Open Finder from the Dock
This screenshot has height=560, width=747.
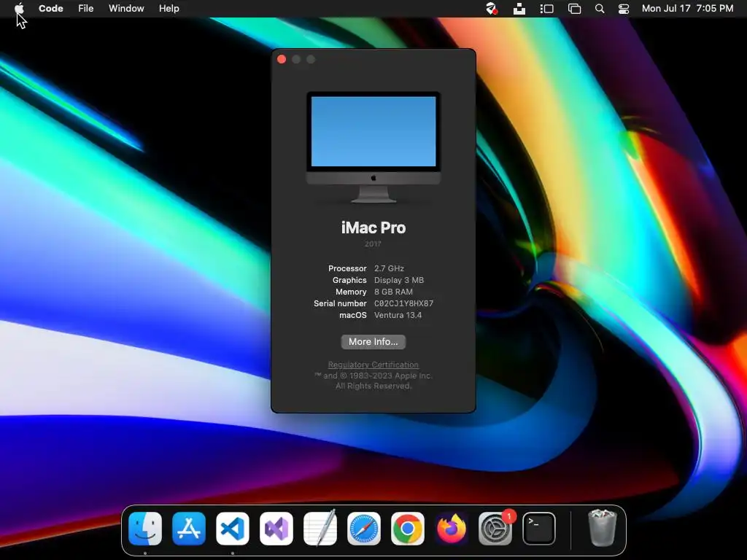point(145,529)
